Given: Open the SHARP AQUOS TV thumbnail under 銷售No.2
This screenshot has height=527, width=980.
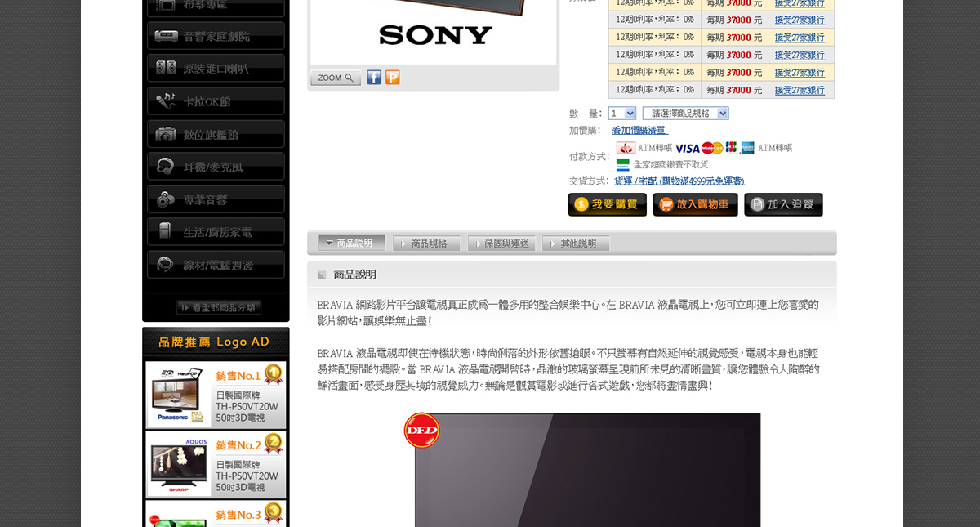Looking at the screenshot, I should pyautogui.click(x=179, y=465).
